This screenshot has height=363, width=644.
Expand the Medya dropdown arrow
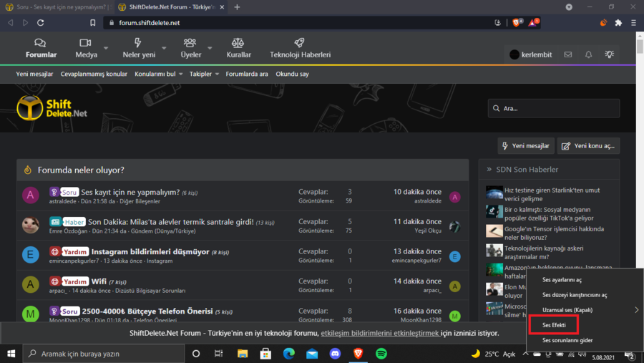(x=106, y=49)
